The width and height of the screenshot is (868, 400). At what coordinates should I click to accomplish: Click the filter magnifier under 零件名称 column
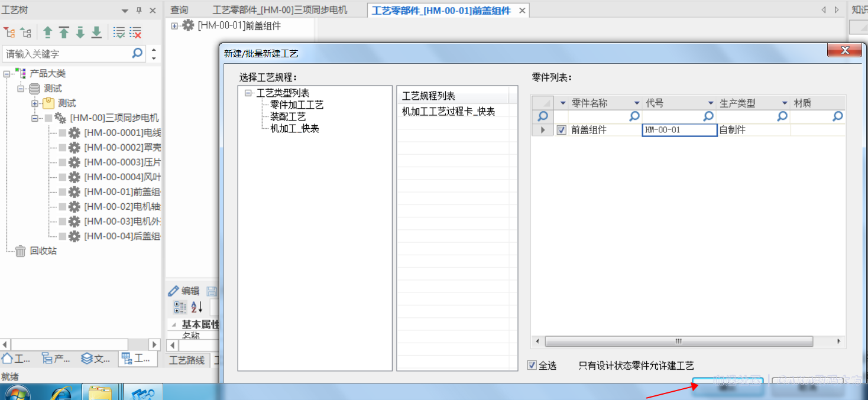[634, 116]
